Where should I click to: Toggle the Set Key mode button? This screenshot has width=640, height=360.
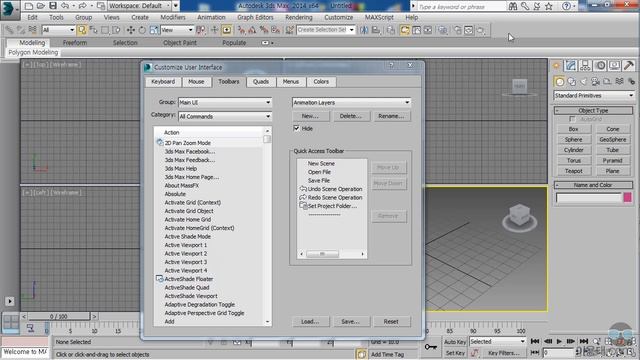coord(455,353)
